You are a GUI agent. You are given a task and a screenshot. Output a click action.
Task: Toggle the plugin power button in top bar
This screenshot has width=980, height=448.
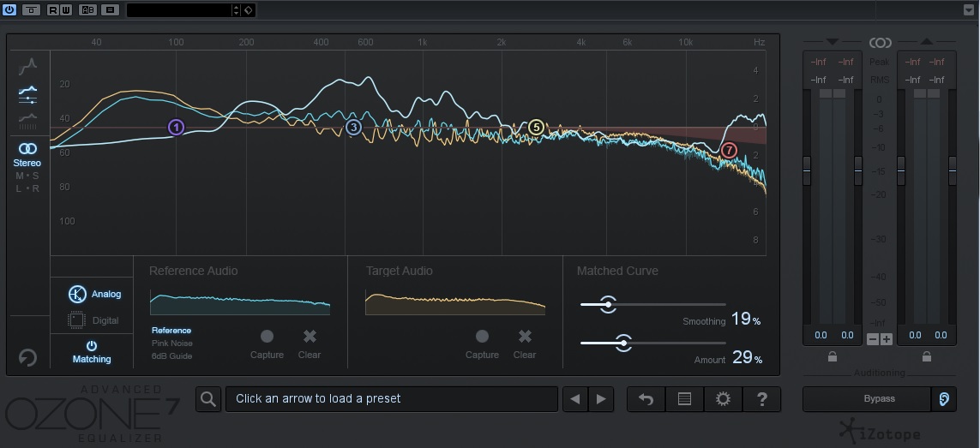(x=9, y=9)
